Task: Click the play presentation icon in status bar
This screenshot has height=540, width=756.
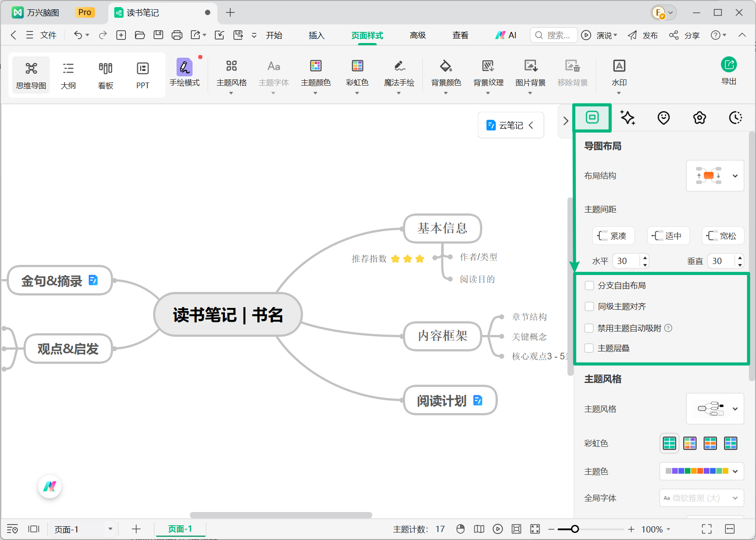Action: click(x=498, y=529)
